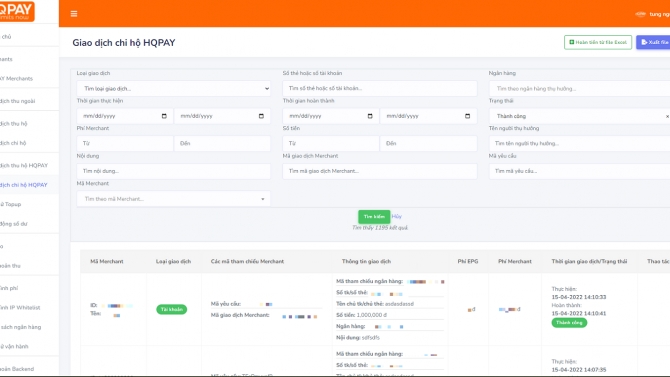
Task: Click the 15-04-2022 14:10:41 completion time
Action: click(x=579, y=313)
